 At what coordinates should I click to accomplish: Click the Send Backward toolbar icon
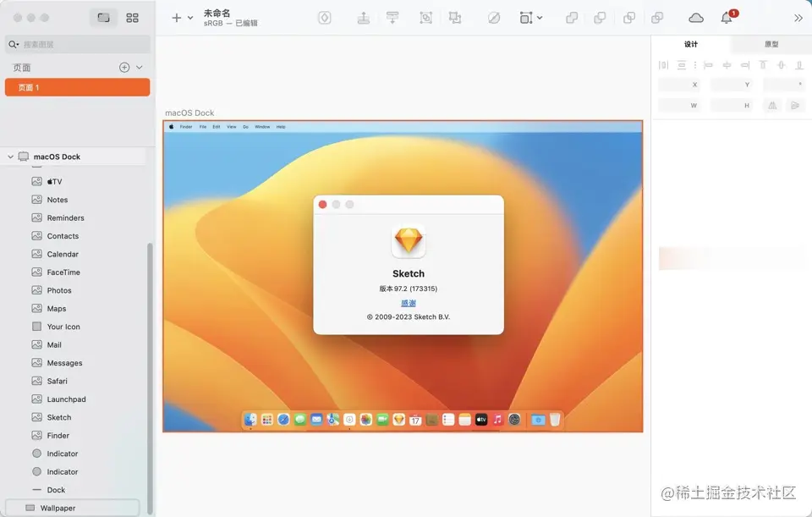[392, 18]
